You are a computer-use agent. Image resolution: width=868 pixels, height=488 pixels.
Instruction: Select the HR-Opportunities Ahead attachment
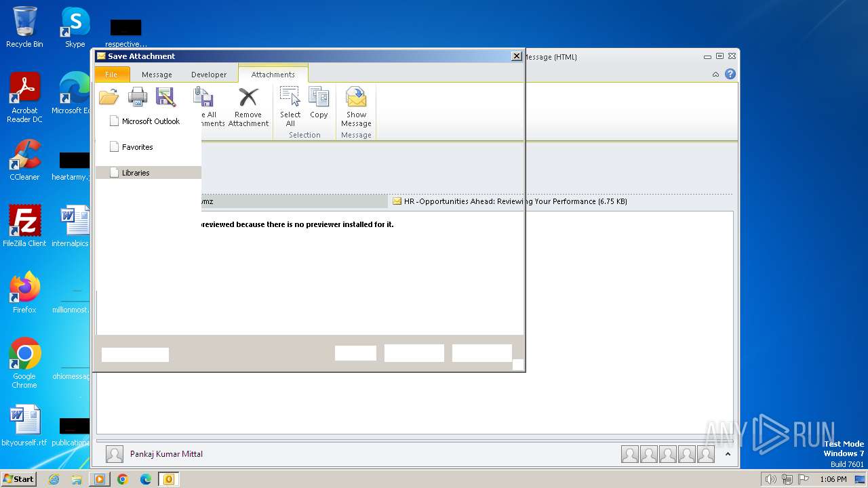click(510, 201)
